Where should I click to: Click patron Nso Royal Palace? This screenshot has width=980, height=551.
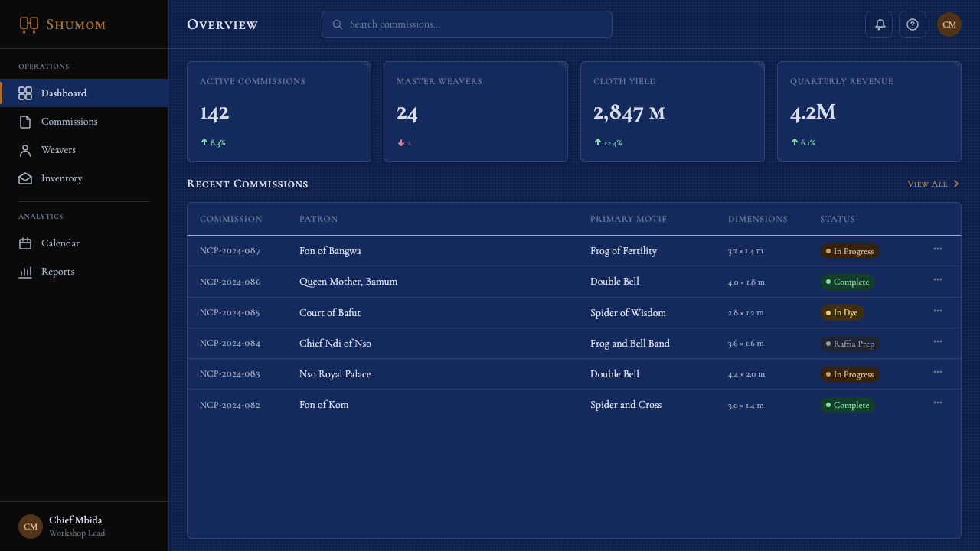(x=335, y=374)
